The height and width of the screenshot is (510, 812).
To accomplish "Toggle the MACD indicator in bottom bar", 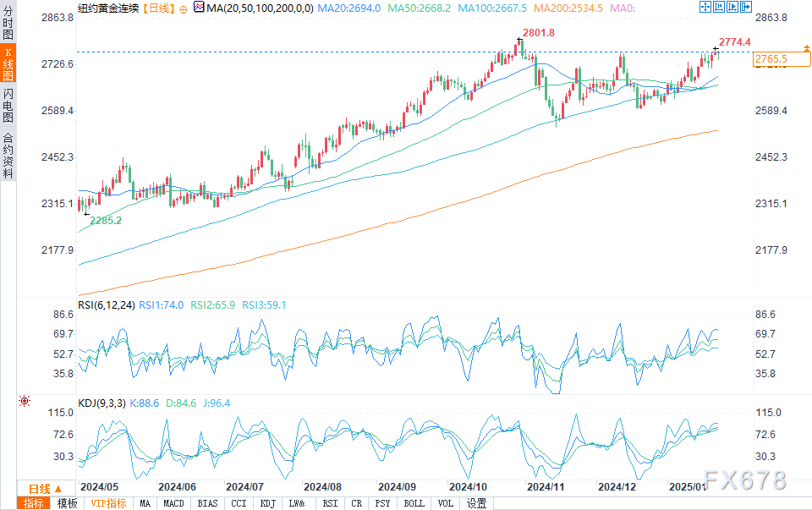I will (x=173, y=503).
